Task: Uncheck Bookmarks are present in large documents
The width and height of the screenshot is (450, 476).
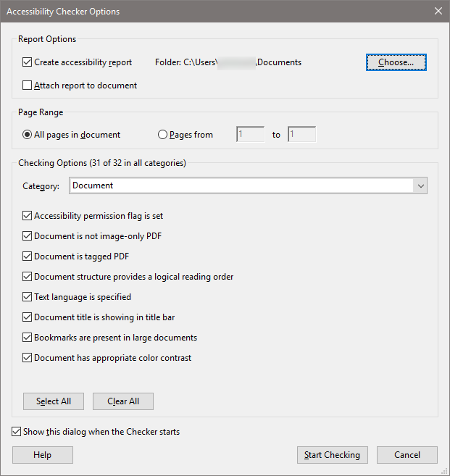Action: coord(28,338)
